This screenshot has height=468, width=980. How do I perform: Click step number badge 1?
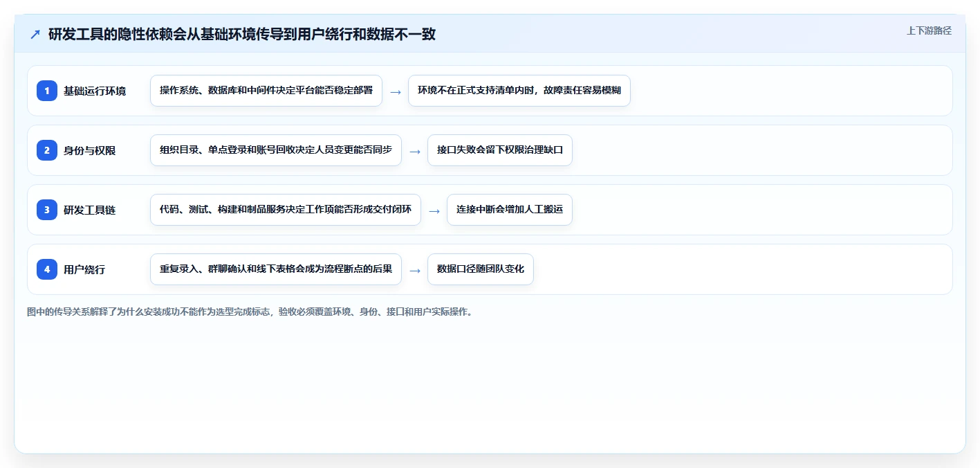click(47, 91)
